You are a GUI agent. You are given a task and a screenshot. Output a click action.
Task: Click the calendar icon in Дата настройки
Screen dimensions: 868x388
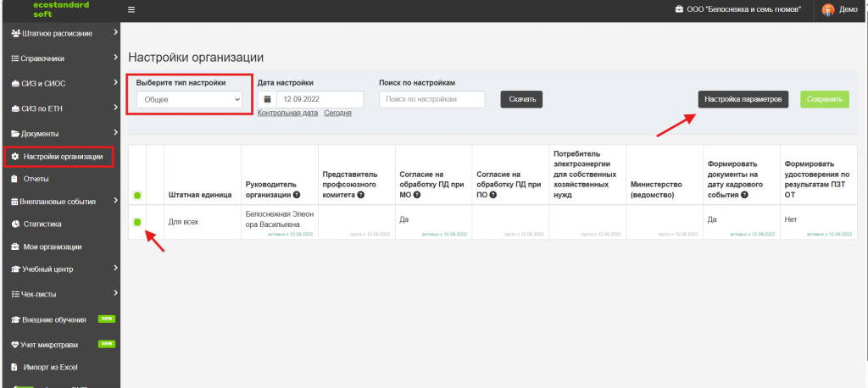click(x=267, y=100)
